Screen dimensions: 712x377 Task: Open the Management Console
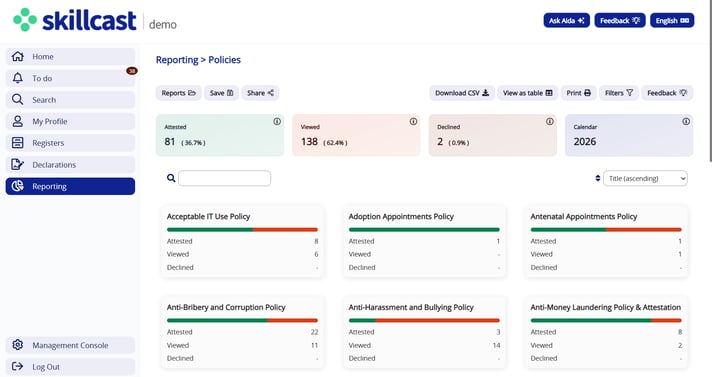70,345
